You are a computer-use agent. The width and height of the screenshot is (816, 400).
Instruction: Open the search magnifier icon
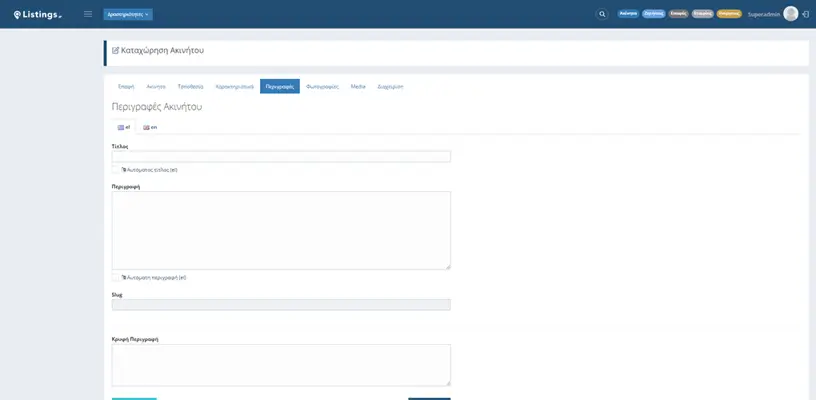click(x=602, y=14)
